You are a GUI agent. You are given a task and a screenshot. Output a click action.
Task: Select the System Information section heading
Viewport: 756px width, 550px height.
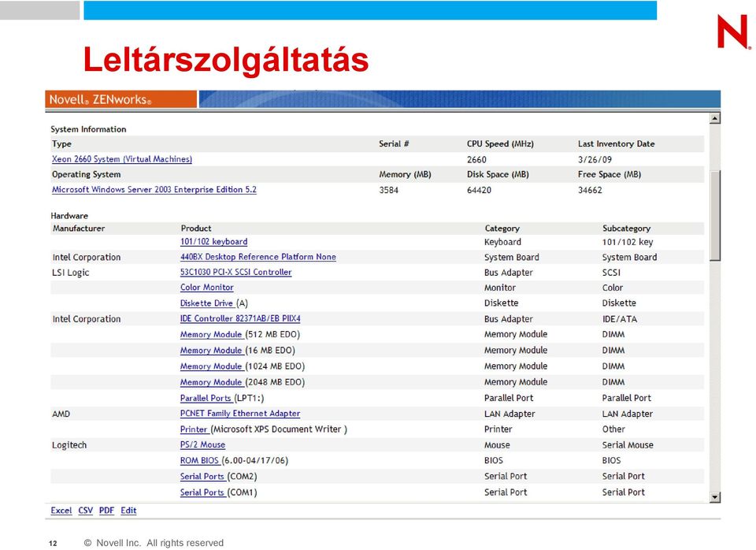[88, 129]
